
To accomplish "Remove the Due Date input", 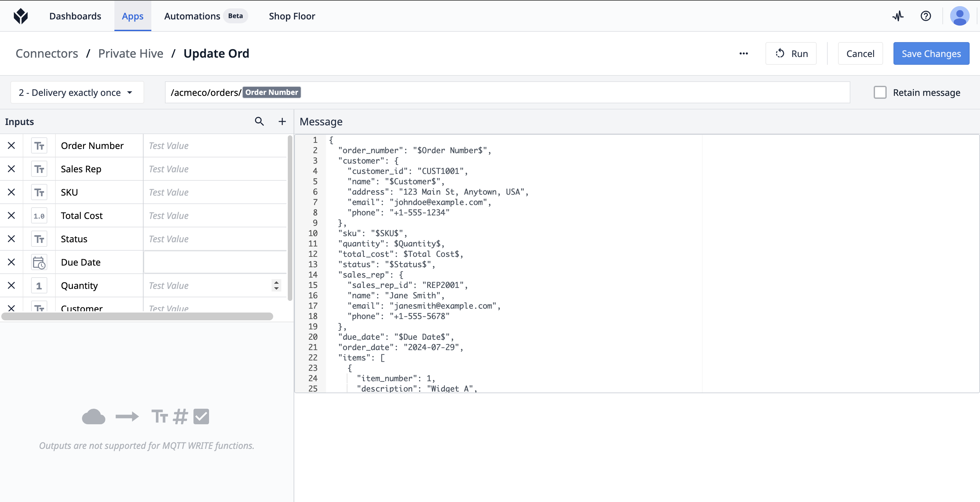I will tap(11, 262).
